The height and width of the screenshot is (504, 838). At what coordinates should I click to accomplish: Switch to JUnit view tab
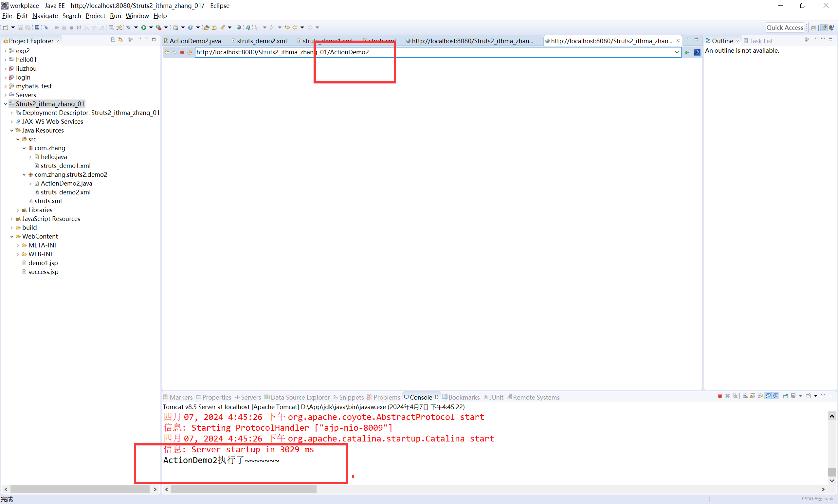coord(494,397)
